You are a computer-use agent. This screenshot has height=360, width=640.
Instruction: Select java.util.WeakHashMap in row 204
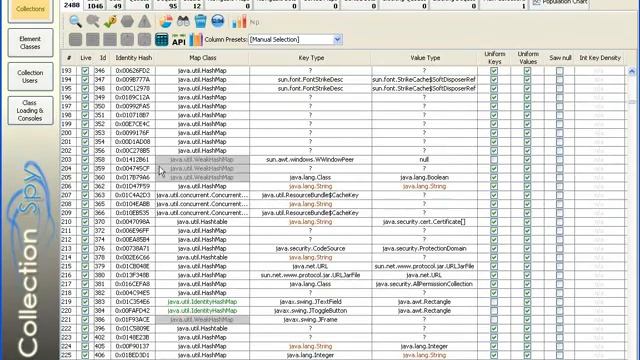pyautogui.click(x=202, y=169)
